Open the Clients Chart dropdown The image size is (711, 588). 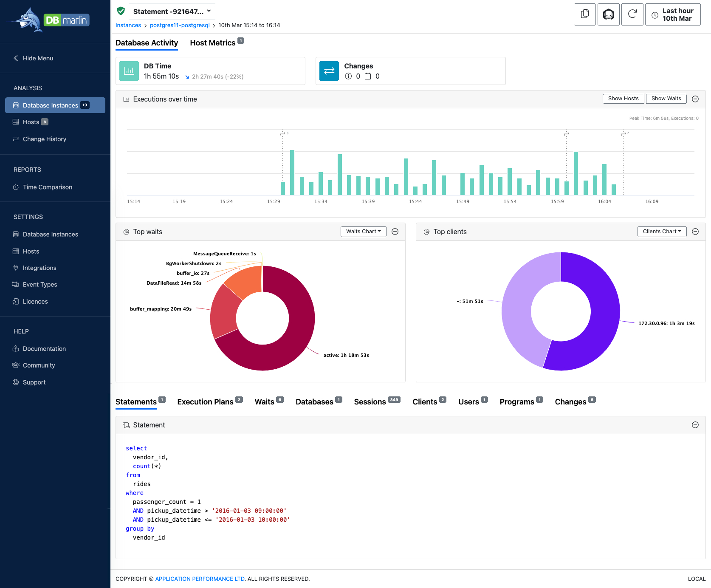pyautogui.click(x=662, y=232)
